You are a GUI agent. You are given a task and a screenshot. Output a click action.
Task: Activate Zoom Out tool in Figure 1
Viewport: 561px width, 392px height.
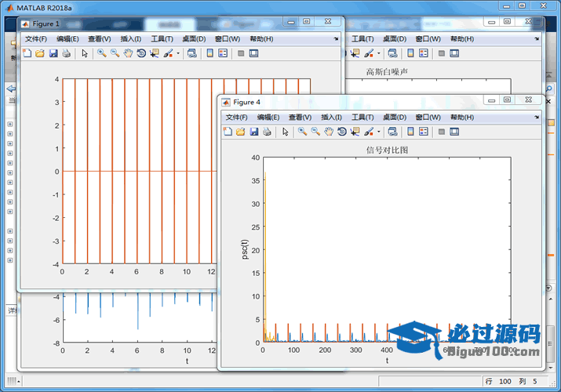coord(115,53)
